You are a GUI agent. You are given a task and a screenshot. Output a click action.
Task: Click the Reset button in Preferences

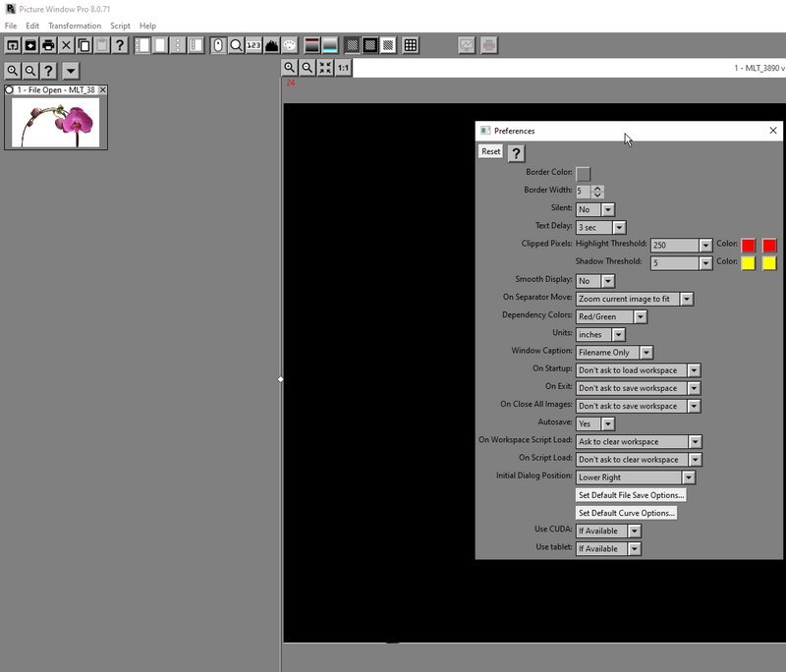pyautogui.click(x=490, y=151)
